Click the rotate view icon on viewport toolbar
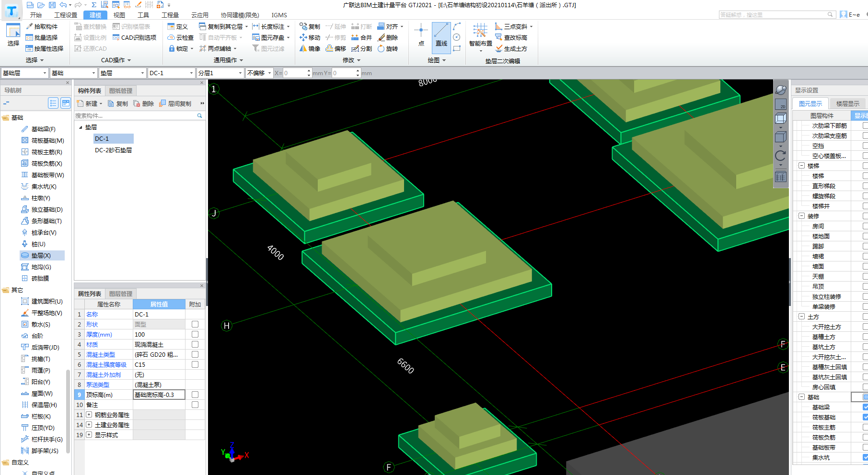The image size is (868, 475). [x=780, y=156]
